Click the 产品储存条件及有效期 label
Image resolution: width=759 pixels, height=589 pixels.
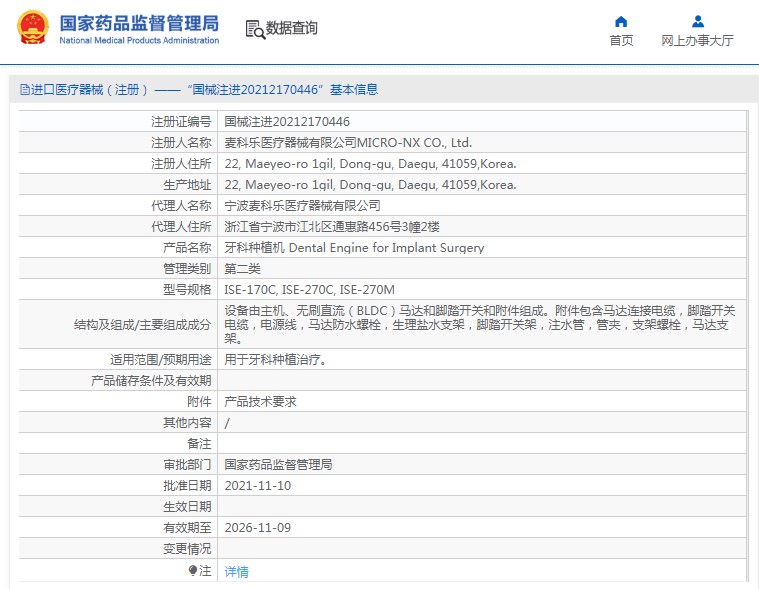151,380
